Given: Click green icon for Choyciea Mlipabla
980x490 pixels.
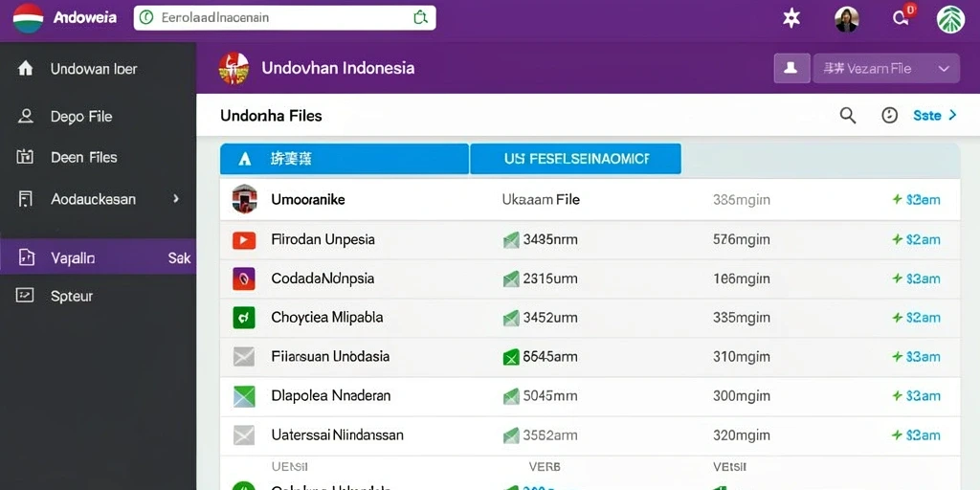Looking at the screenshot, I should (x=244, y=318).
